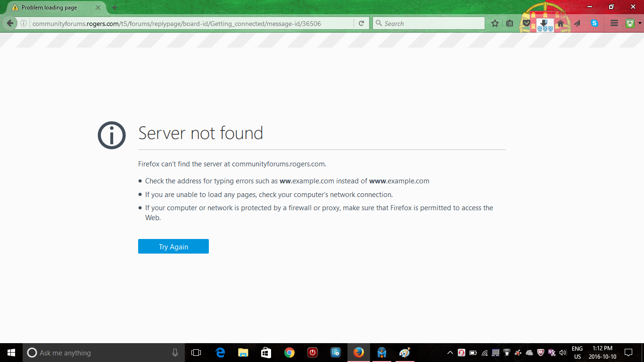This screenshot has height=362, width=644.
Task: Open the Action Center notifications
Action: tap(628, 353)
